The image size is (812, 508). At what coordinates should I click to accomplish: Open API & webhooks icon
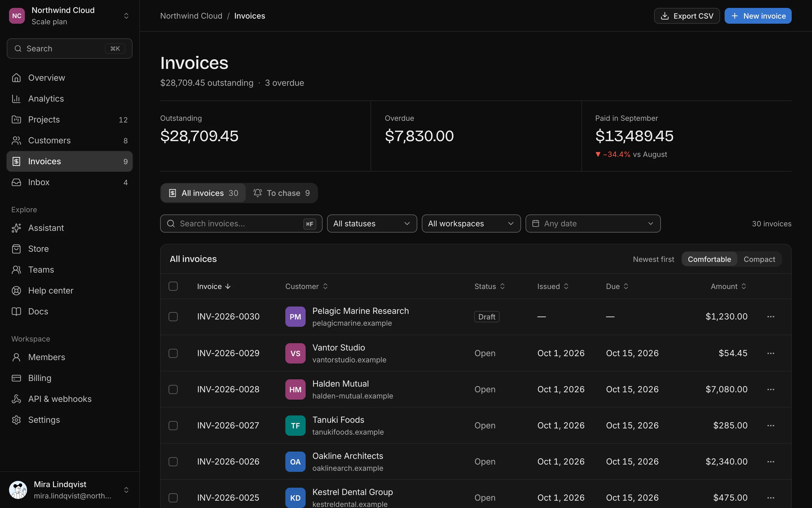click(x=16, y=399)
